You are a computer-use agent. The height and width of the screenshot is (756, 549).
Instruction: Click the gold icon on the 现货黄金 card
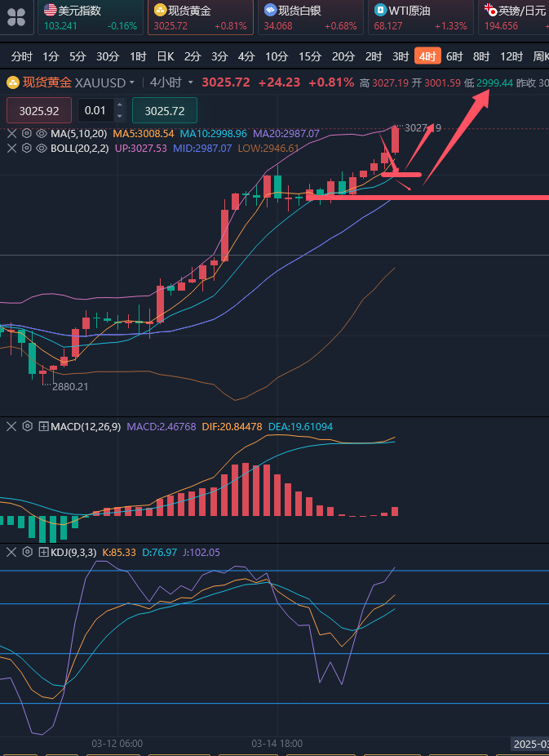click(x=160, y=10)
